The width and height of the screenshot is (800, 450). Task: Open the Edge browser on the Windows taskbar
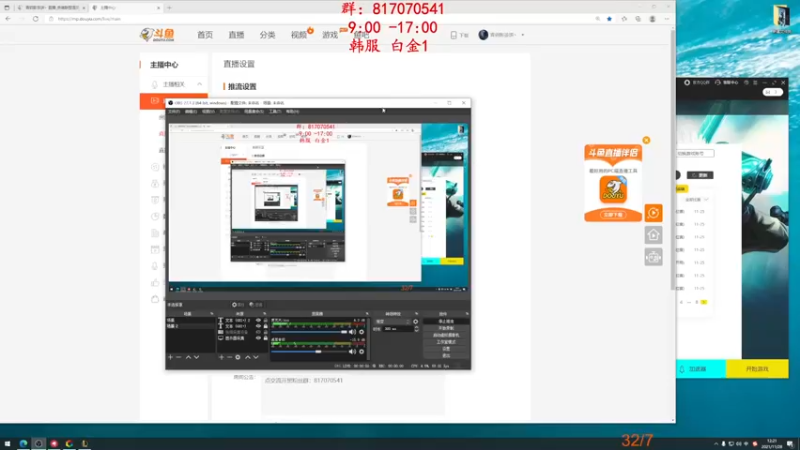click(x=23, y=443)
